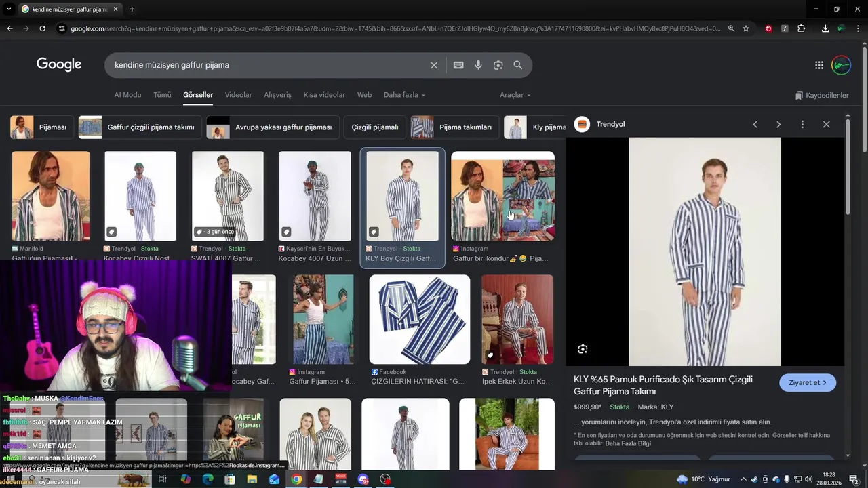Open Chrome from the Windows taskbar

pyautogui.click(x=296, y=479)
